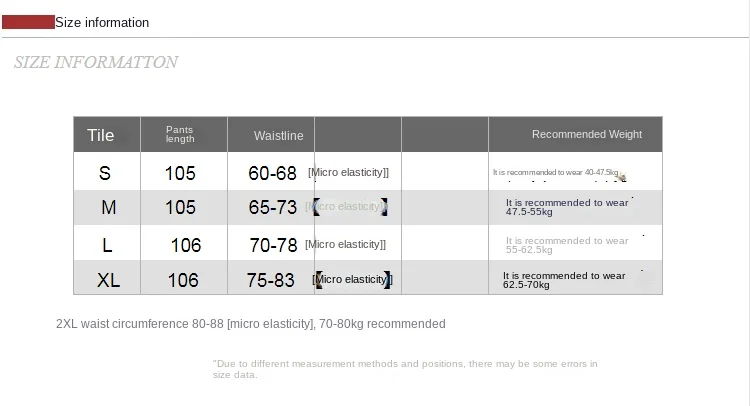Select the 70-78 waistline value
The height and width of the screenshot is (406, 750).
pos(273,245)
